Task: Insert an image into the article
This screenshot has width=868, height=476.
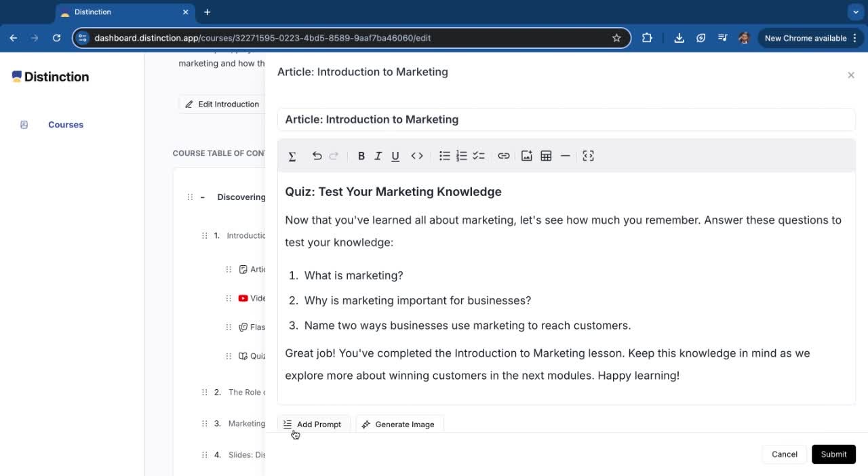Action: click(x=526, y=156)
